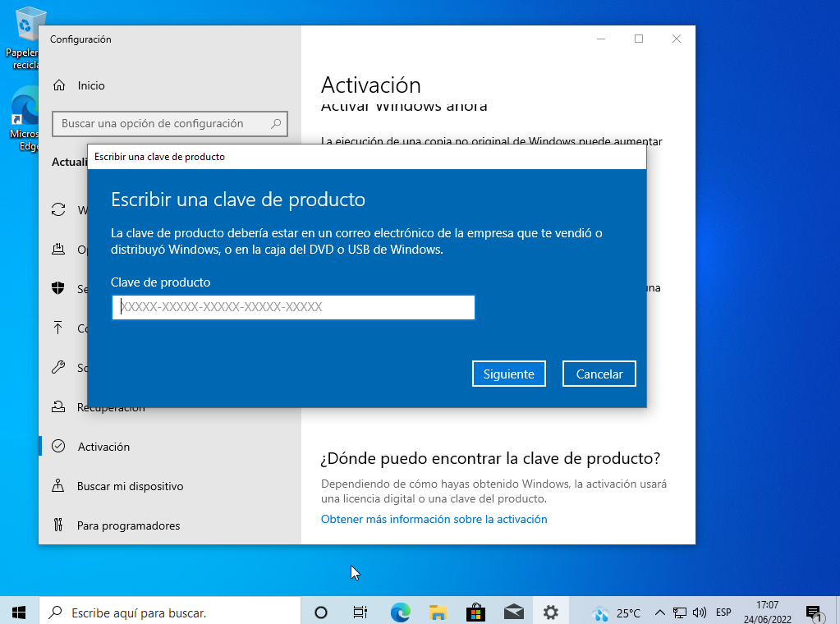Cancel the product key dialog

pos(599,374)
